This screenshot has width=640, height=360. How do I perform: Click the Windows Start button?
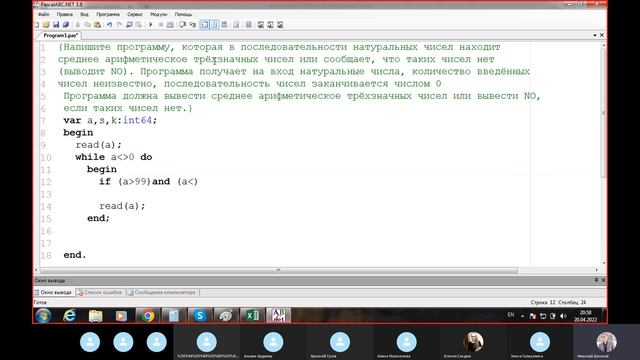pyautogui.click(x=43, y=316)
